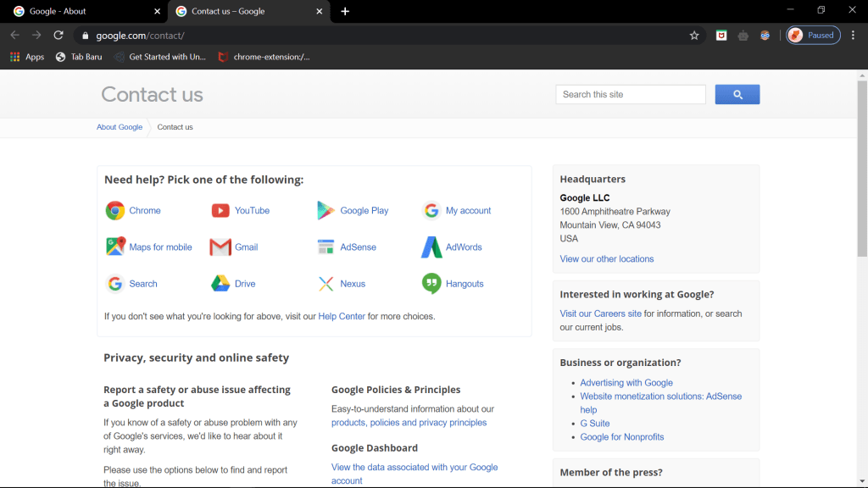
Task: Click the Paused profile button
Action: (x=813, y=36)
